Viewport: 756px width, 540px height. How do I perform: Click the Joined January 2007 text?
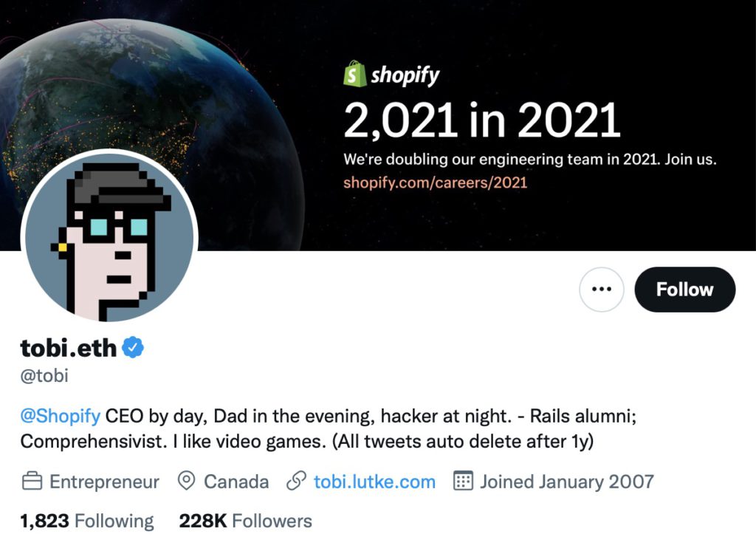coord(566,482)
